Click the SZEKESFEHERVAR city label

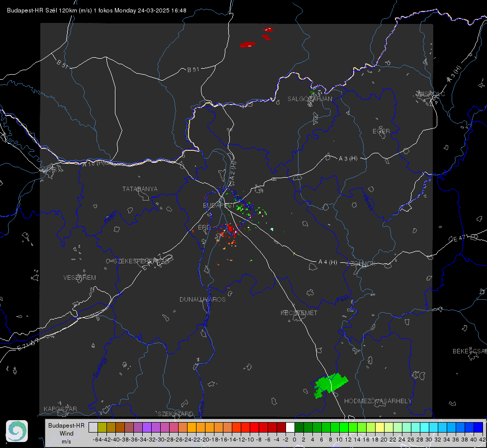coord(141,261)
